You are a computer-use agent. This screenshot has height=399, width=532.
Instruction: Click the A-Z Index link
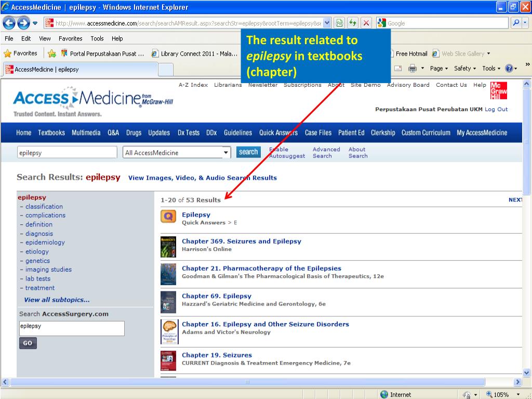point(193,85)
